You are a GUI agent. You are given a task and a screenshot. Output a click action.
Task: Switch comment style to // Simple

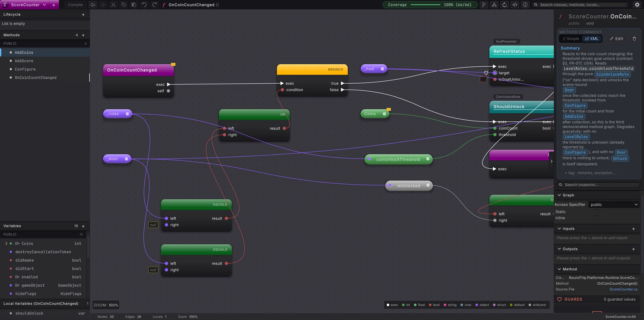pos(571,39)
